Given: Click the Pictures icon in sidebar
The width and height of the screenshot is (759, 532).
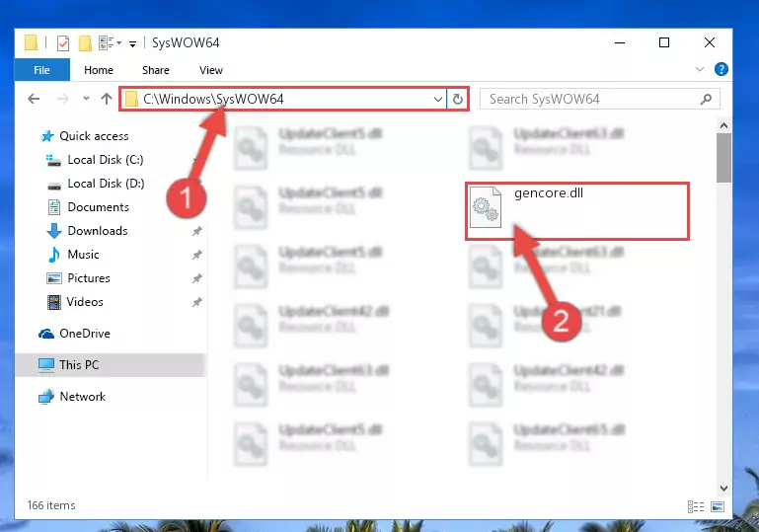Looking at the screenshot, I should (53, 278).
